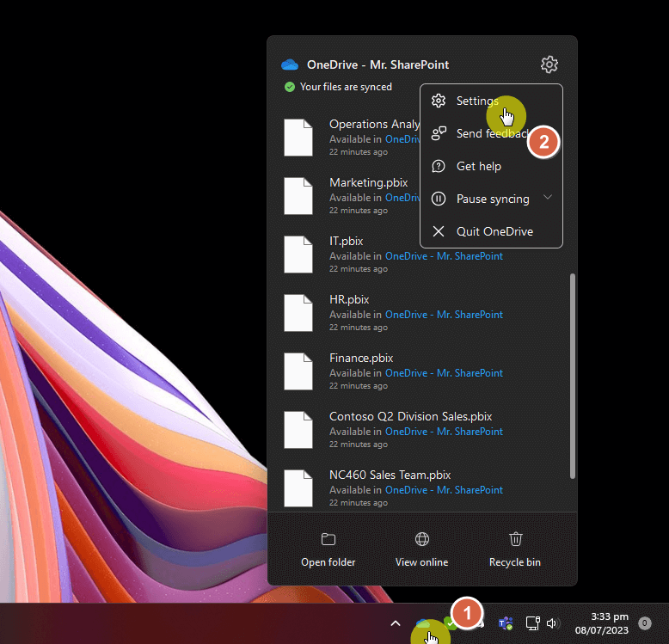Screen dimensions: 669x644
Task: Open the OneDrive - Mr. SharePoint link under IT.pbix
Action: [x=444, y=256]
